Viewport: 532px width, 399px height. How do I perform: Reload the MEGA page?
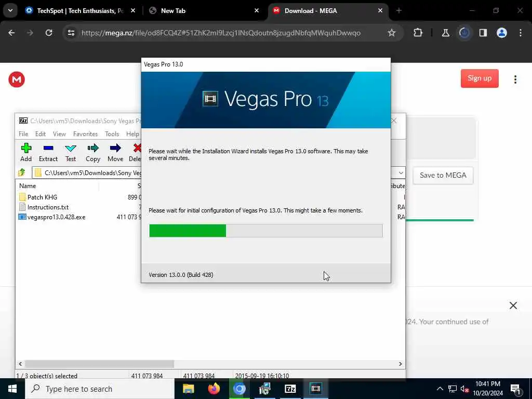pos(49,33)
